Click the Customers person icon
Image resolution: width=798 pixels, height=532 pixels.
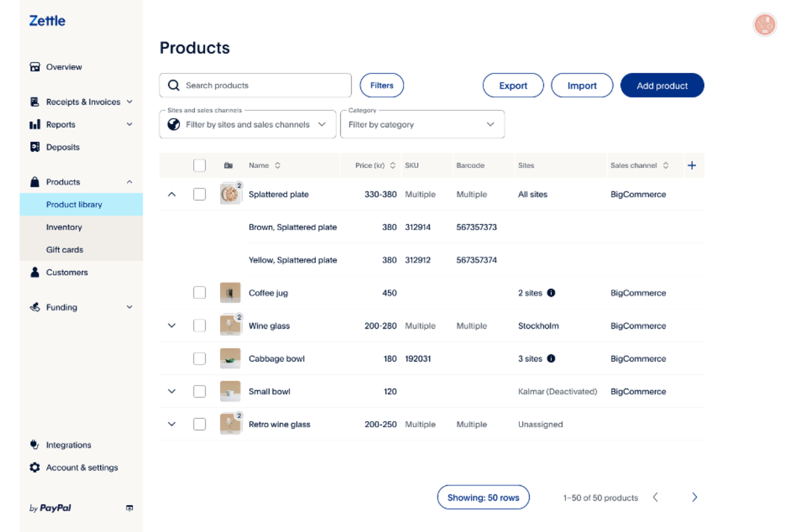pos(35,272)
